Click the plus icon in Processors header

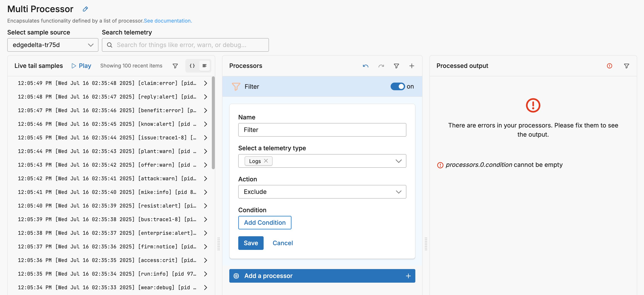(412, 66)
